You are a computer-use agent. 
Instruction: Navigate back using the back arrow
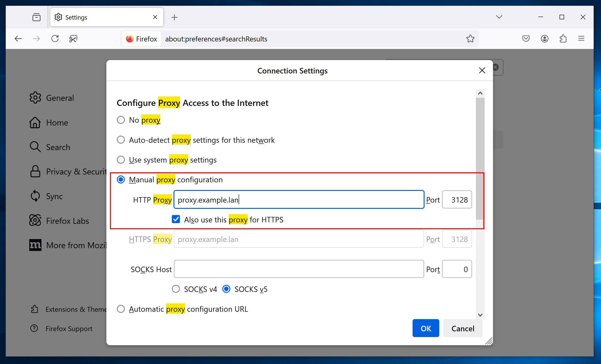click(18, 38)
